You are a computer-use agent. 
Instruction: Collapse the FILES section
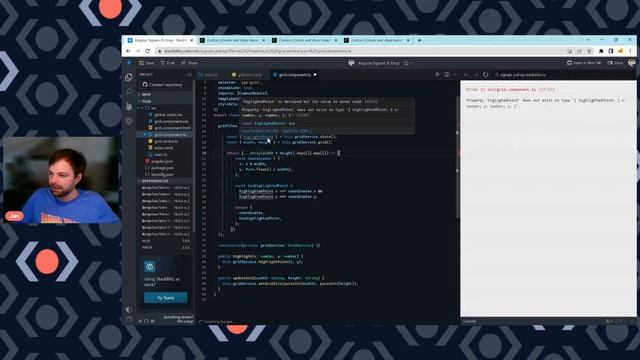click(x=165, y=101)
